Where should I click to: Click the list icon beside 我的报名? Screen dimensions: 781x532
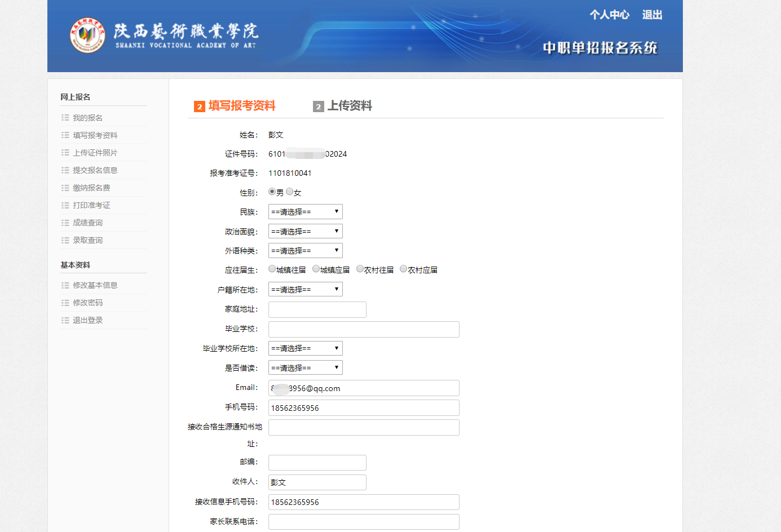[65, 118]
